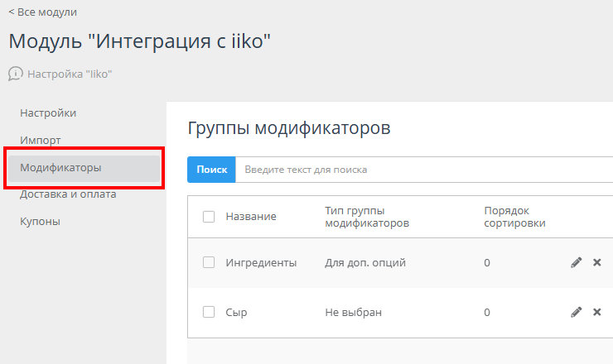This screenshot has width=613, height=364.
Task: Go to the Импорт section
Action: tap(41, 140)
